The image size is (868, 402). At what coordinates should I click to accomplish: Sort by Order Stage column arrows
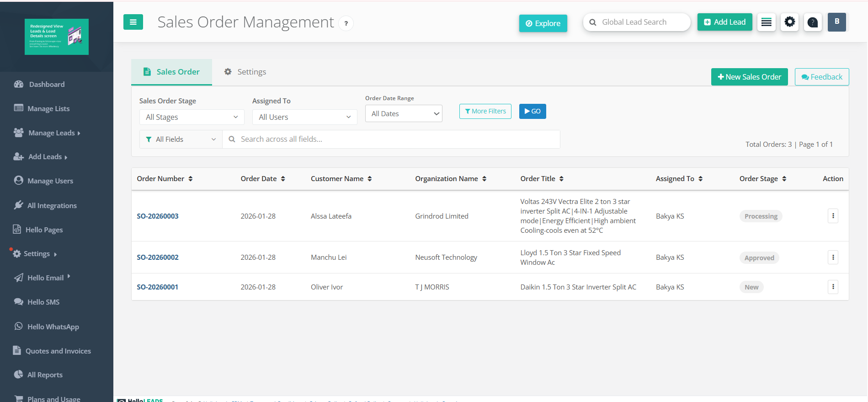(784, 179)
